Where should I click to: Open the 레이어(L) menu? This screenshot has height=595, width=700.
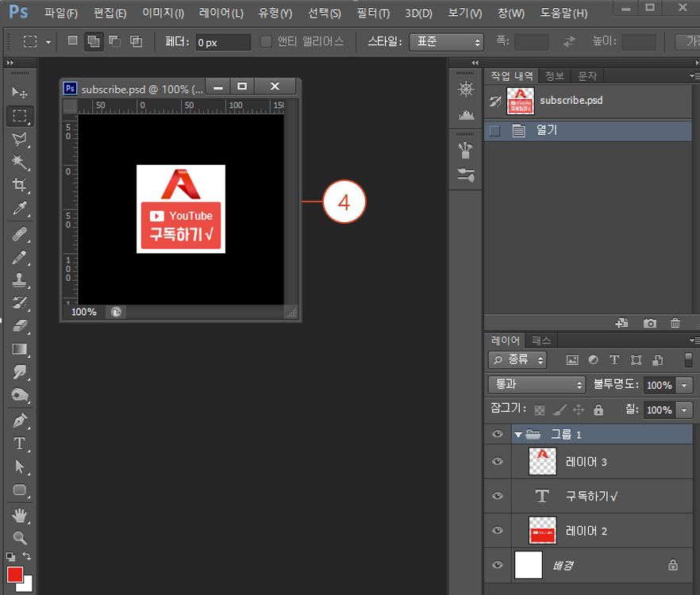(221, 13)
